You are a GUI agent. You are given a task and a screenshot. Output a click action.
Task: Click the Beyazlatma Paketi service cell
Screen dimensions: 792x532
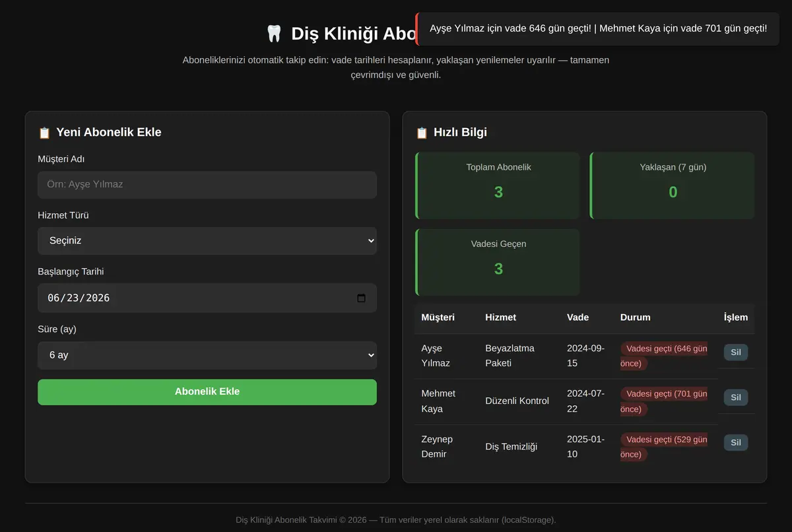510,356
